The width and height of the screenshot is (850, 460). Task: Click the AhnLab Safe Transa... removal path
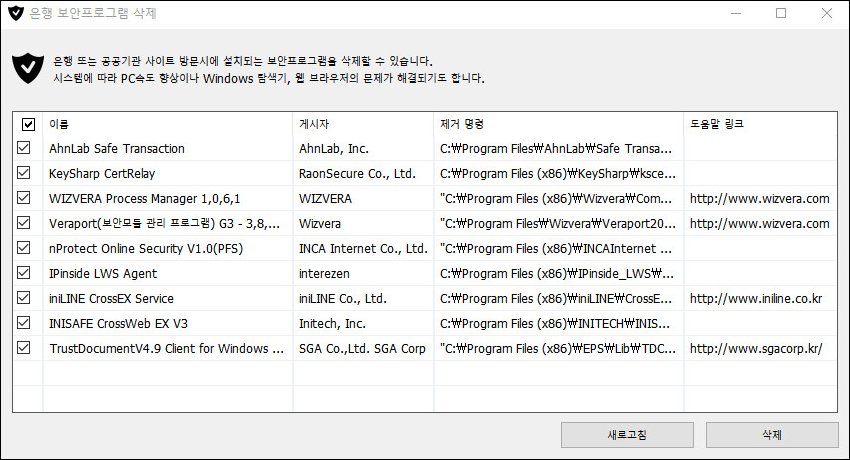[556, 148]
